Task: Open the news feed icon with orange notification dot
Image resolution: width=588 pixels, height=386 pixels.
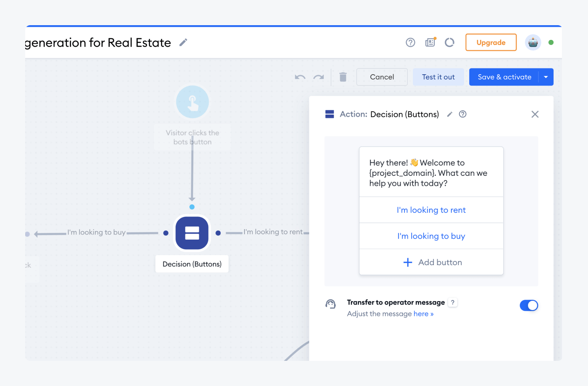Action: pyautogui.click(x=430, y=42)
